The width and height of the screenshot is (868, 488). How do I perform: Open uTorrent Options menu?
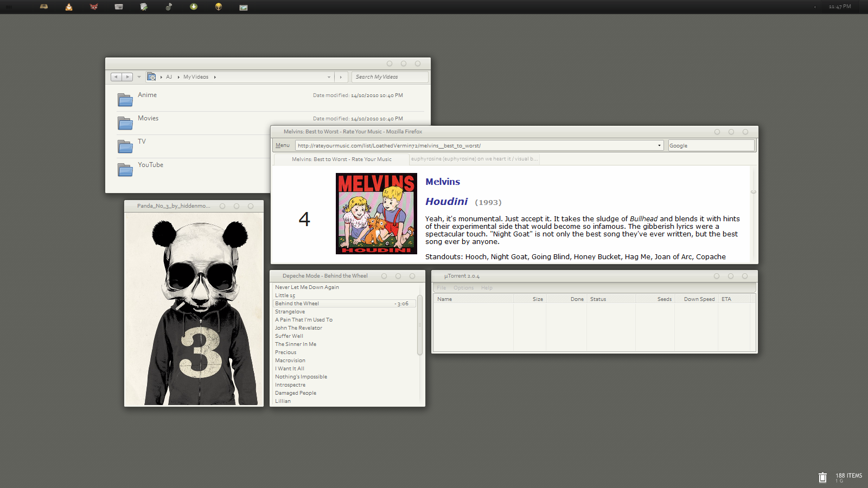[464, 288]
